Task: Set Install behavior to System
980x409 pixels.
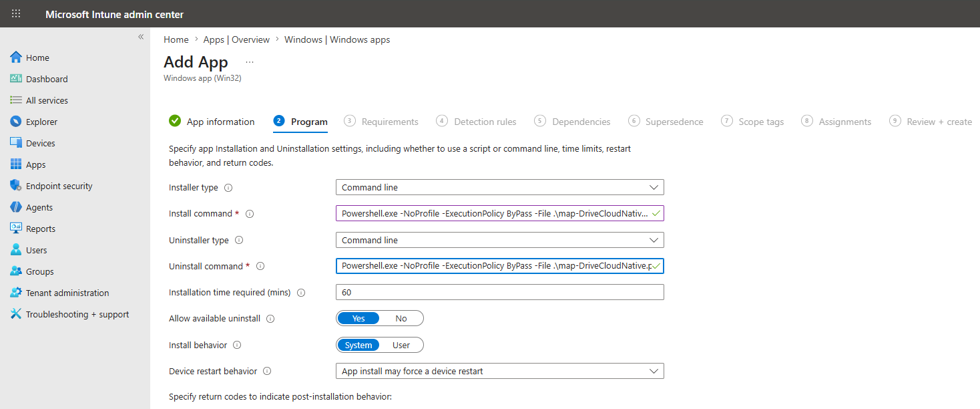Action: click(358, 345)
